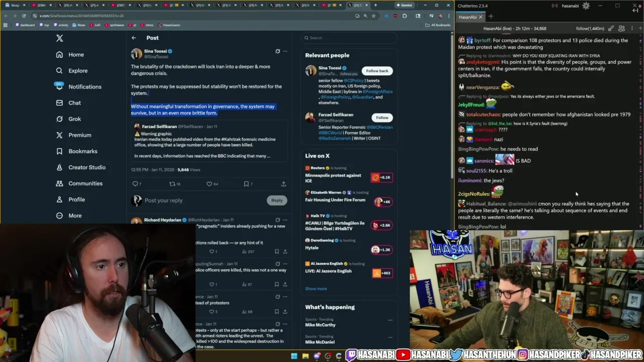Open Premium in X sidebar

73,135
